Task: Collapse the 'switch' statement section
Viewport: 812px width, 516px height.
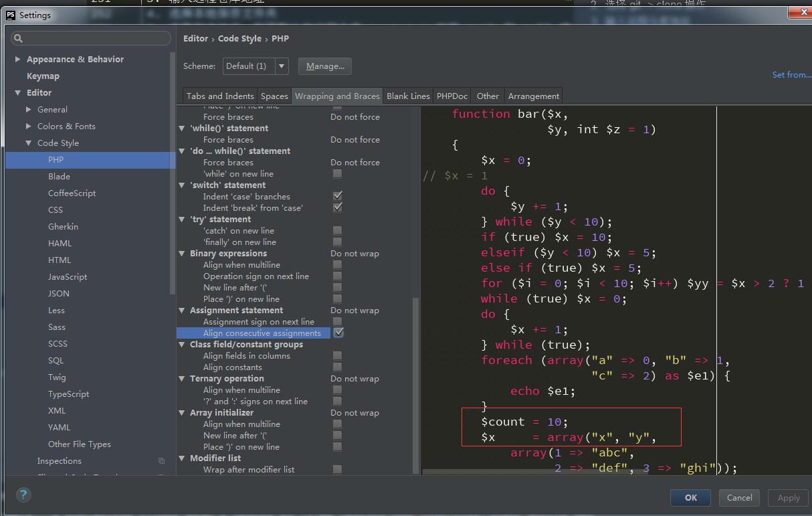Action: [x=182, y=185]
